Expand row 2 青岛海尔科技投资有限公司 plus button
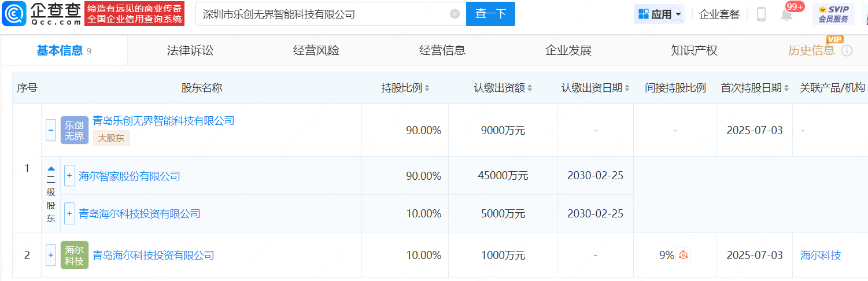 click(51, 255)
